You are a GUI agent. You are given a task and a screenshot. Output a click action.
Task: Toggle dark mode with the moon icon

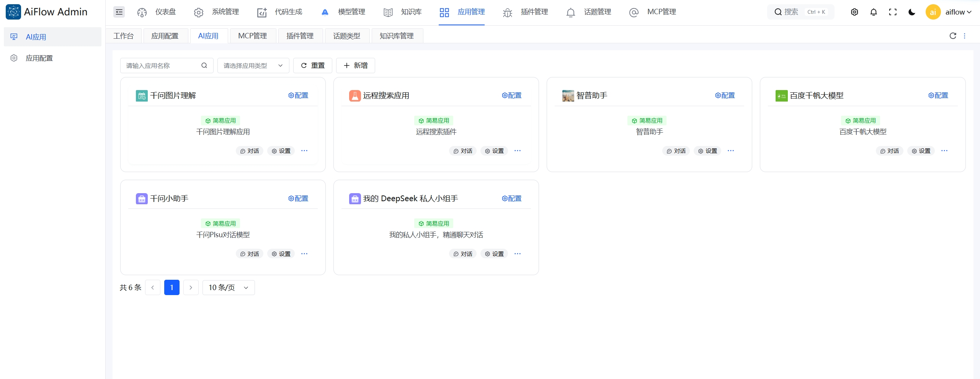(911, 12)
